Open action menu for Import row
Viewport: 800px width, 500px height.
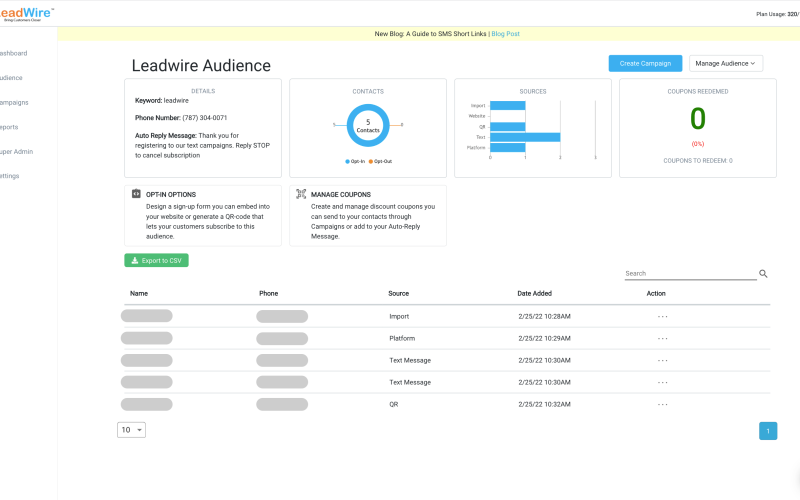(x=662, y=317)
